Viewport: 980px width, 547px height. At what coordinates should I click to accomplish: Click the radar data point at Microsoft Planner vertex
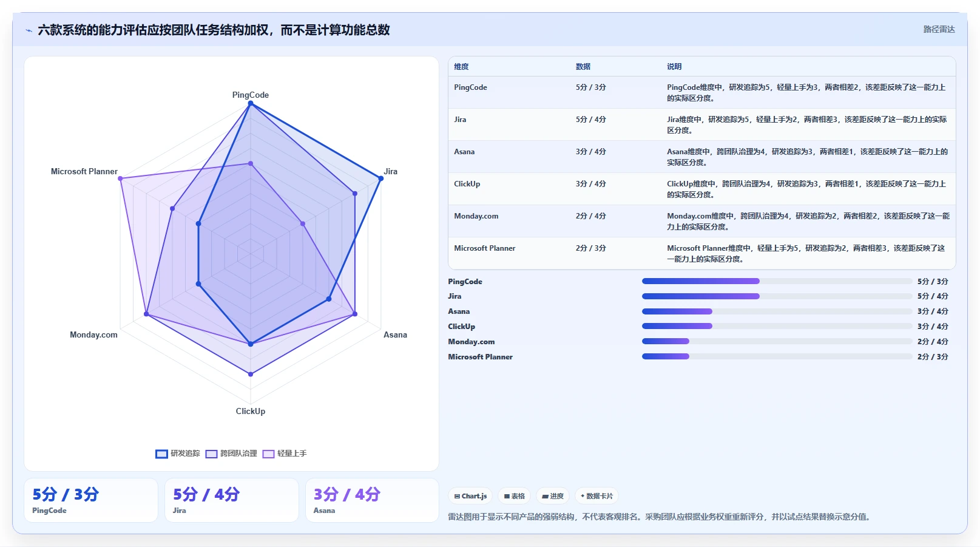tap(120, 178)
